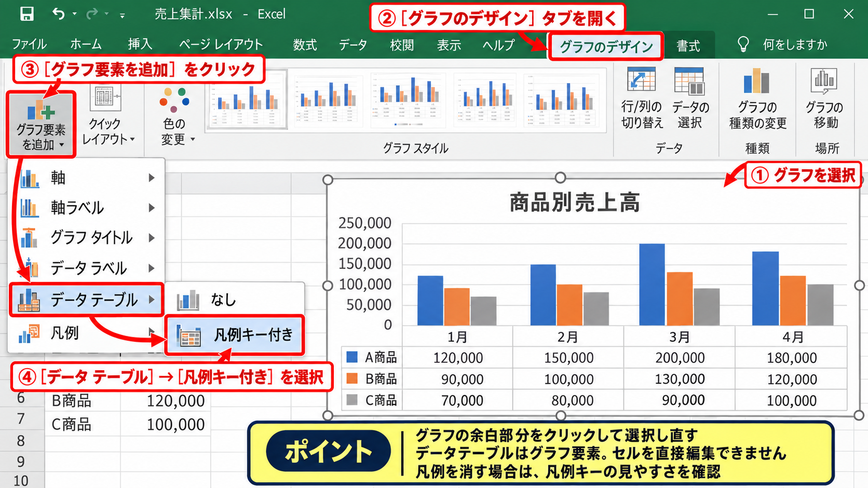Open the Undo history dropdown arrow

[x=75, y=15]
